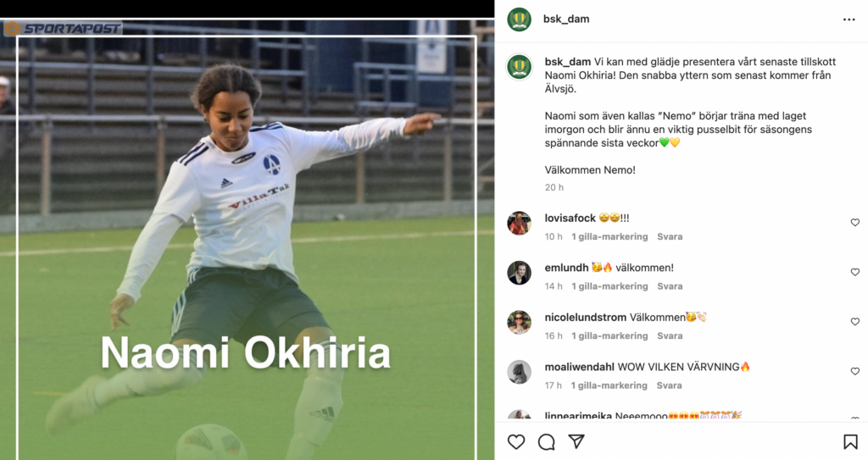
Task: Click the 20 h post timestamp
Action: 554,188
